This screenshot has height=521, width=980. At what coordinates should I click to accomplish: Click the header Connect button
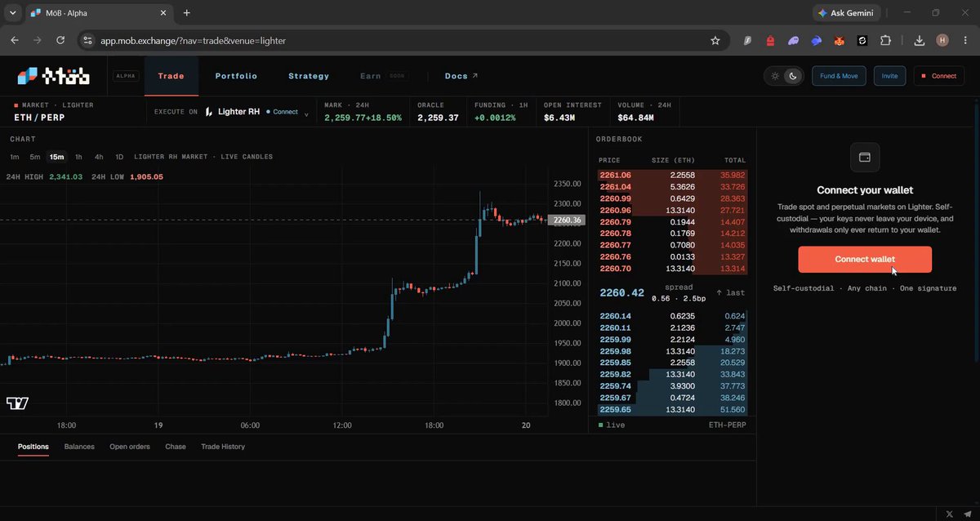coord(939,76)
